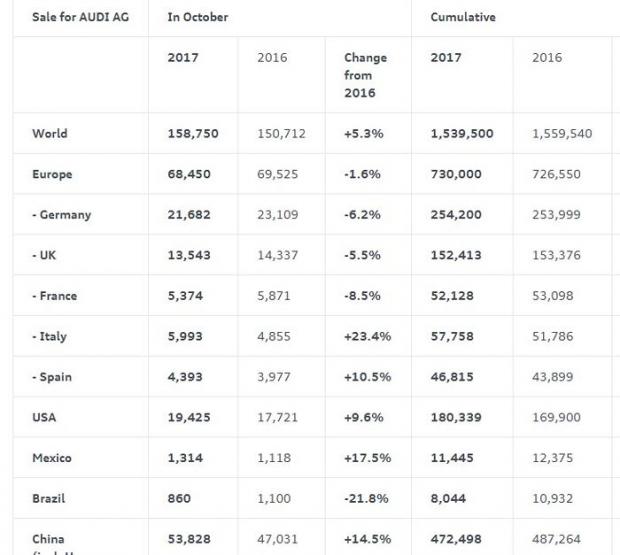The height and width of the screenshot is (555, 620).
Task: Click the France row label
Action: point(55,296)
